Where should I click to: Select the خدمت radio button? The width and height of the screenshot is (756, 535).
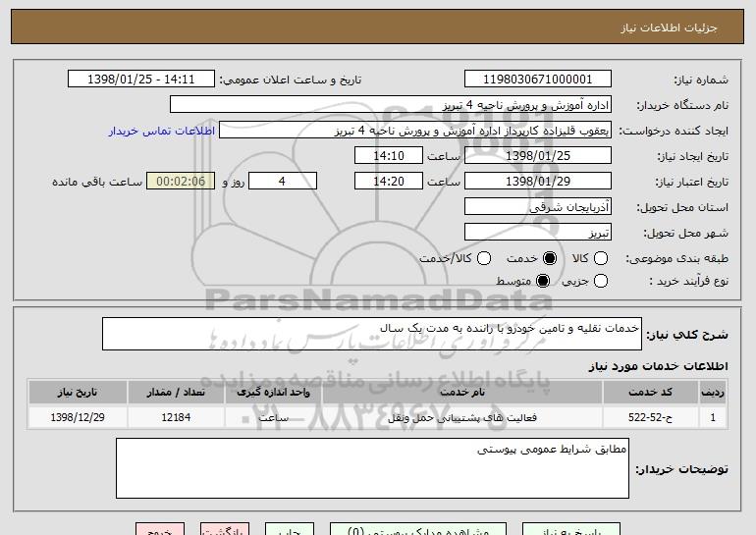point(549,258)
